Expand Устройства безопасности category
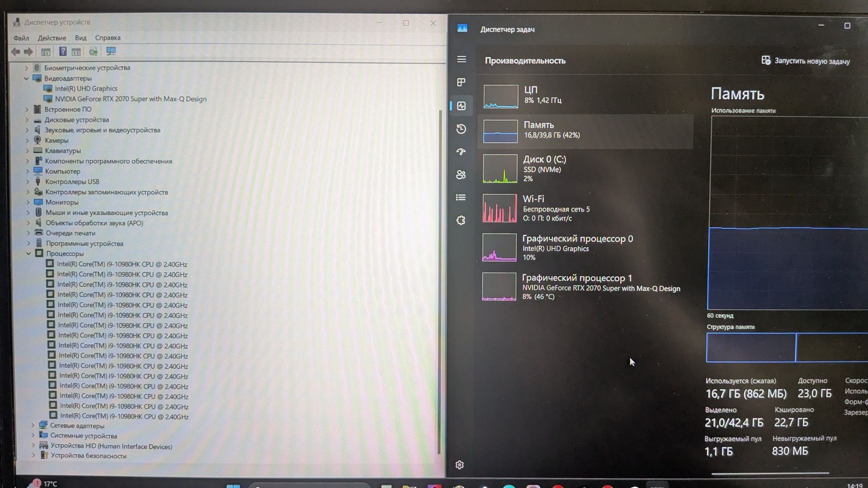The height and width of the screenshot is (488, 868). click(x=33, y=455)
